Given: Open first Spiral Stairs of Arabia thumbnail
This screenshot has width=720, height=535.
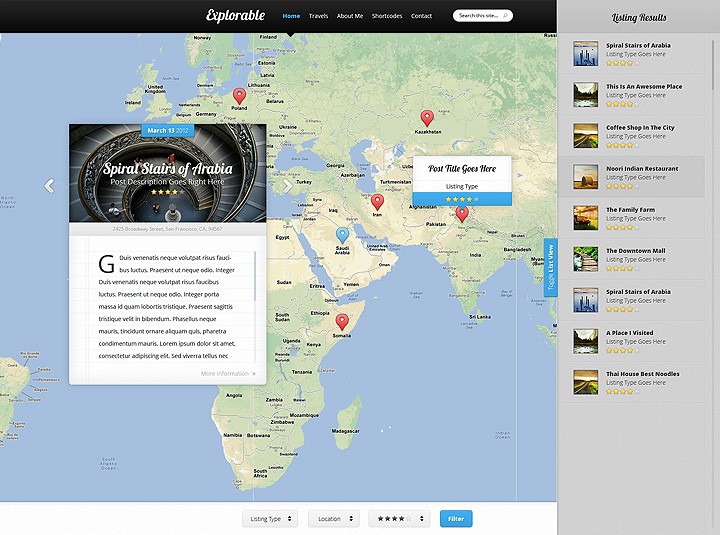Looking at the screenshot, I should pyautogui.click(x=585, y=53).
